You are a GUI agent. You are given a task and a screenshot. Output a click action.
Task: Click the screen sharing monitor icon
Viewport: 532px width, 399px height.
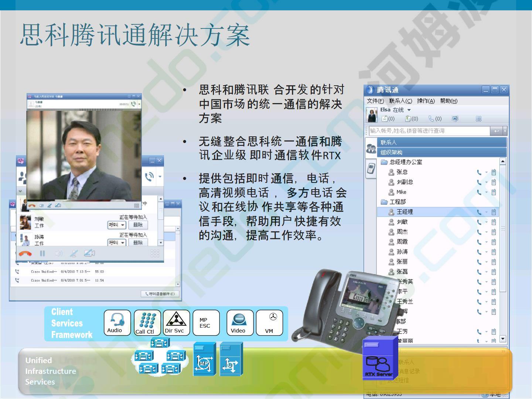coord(455,119)
